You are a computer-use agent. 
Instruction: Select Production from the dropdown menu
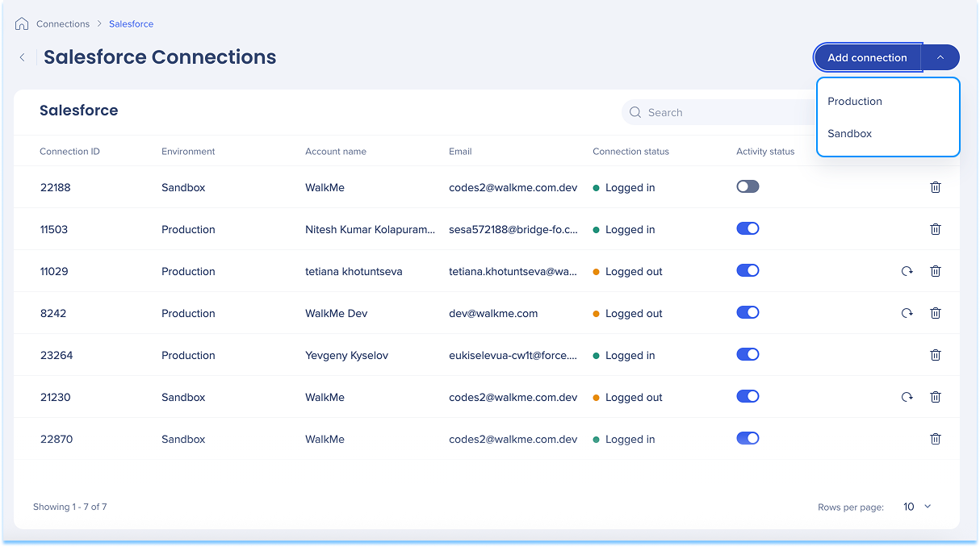(855, 101)
